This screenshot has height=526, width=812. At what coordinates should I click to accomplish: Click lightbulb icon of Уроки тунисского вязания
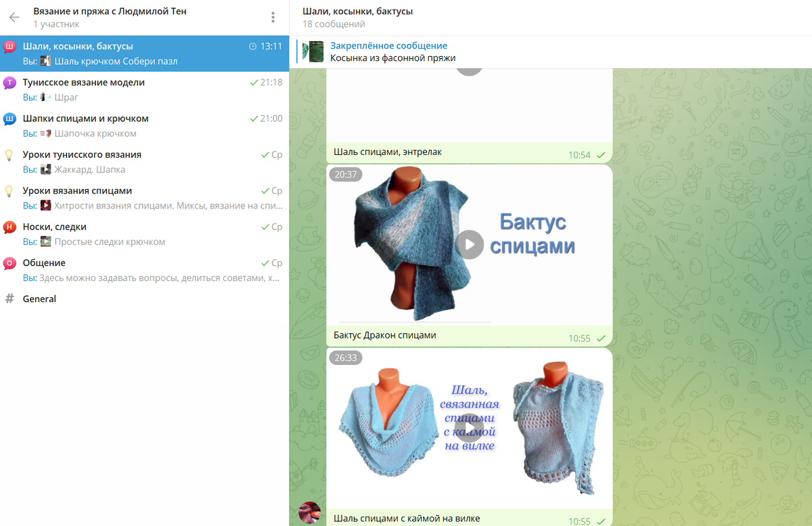pyautogui.click(x=9, y=155)
